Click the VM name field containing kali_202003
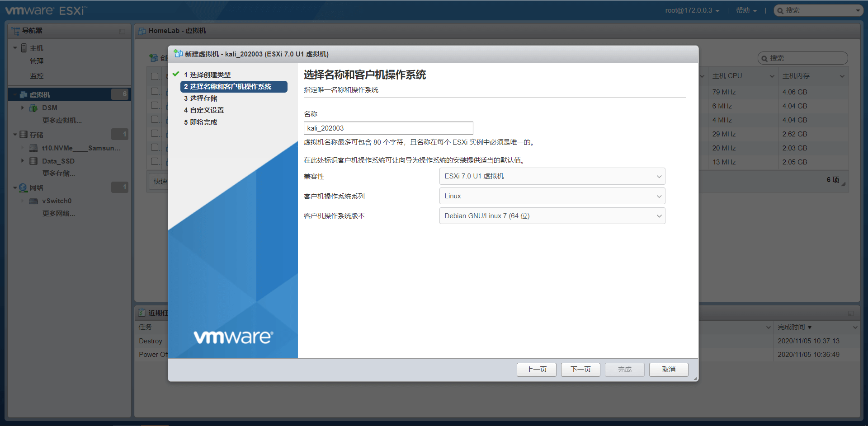Screen dimensions: 868x426 click(388, 128)
